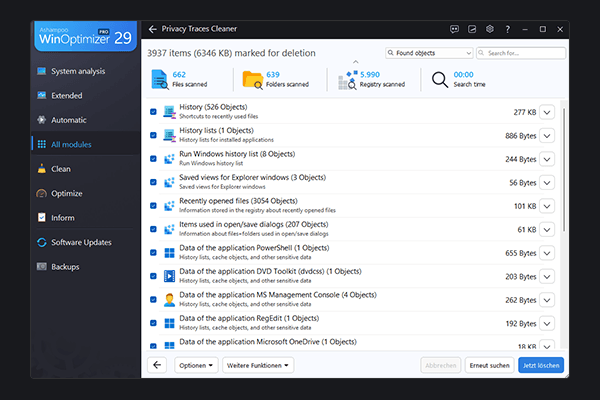Toggle Run Windows history list checkbox
Image resolution: width=600 pixels, height=400 pixels.
pos(153,159)
